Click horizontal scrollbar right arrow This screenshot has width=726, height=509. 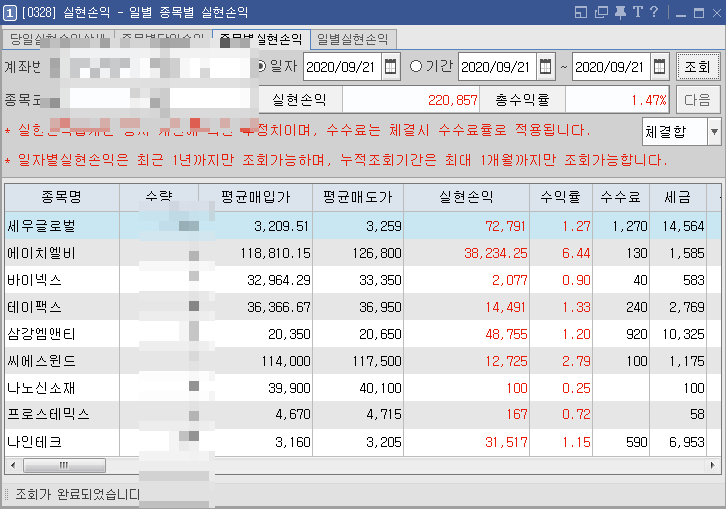pos(713,465)
